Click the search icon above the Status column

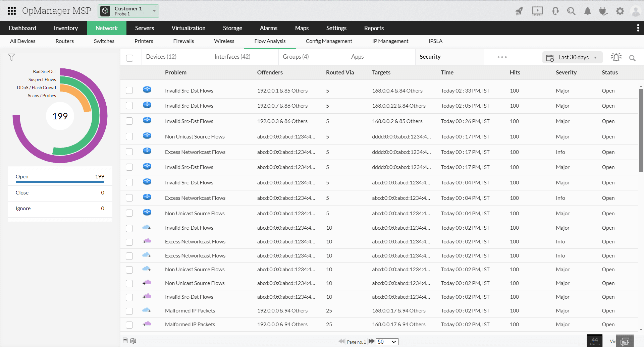[632, 58]
